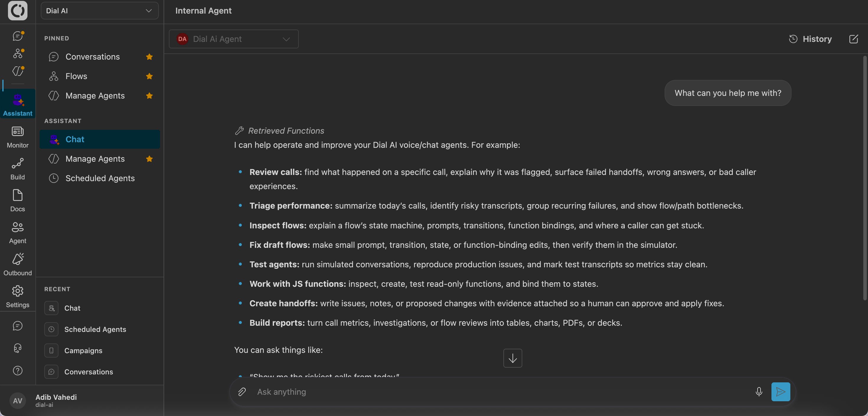868x416 pixels.
Task: Open pinned Manage Agents item
Action: click(100, 96)
